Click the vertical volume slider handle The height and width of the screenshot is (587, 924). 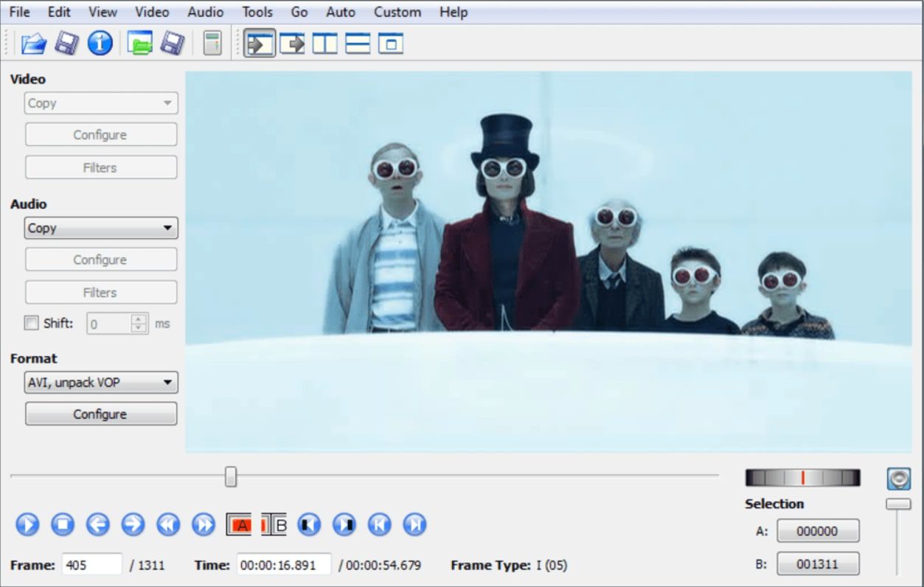tap(898, 504)
